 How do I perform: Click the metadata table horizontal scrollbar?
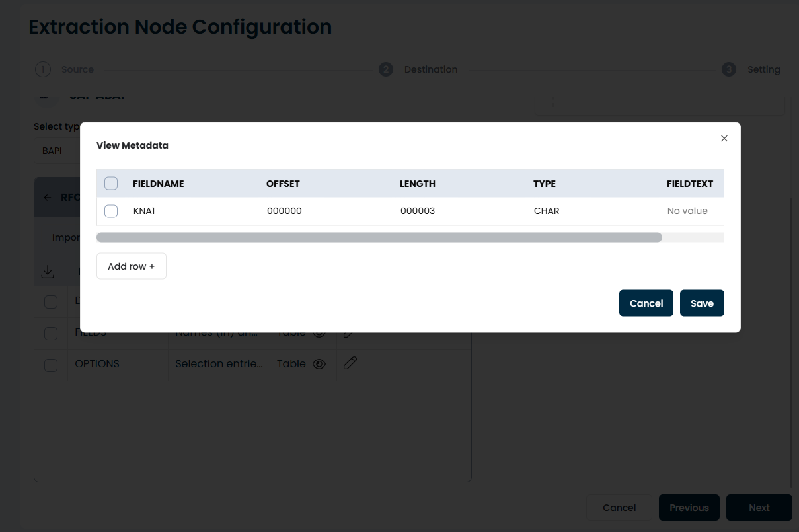(379, 237)
